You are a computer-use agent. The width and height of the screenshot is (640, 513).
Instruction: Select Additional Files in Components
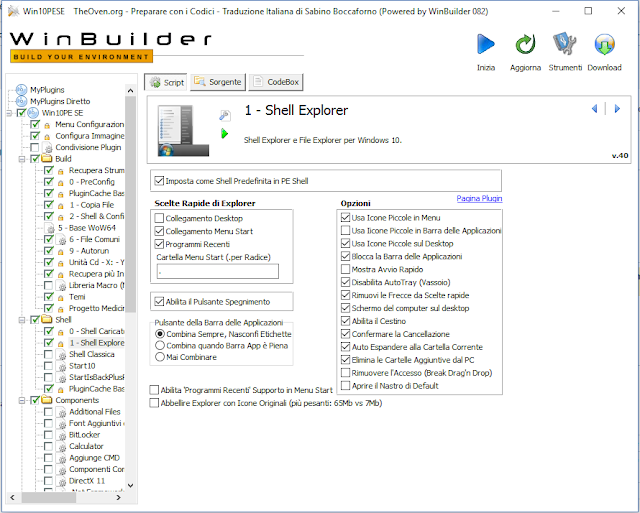pos(95,412)
